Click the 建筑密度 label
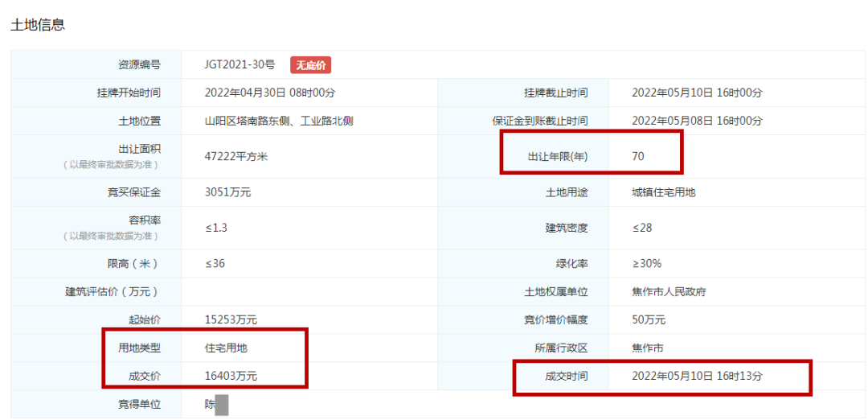 (x=567, y=228)
